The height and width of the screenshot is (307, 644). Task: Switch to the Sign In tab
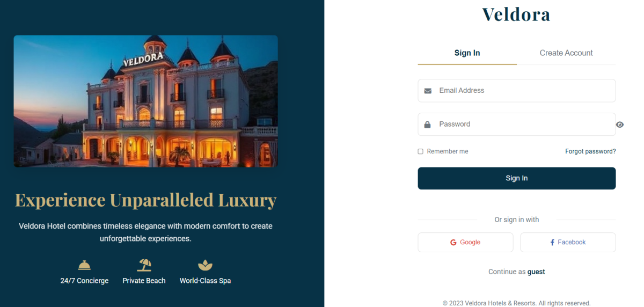[467, 53]
